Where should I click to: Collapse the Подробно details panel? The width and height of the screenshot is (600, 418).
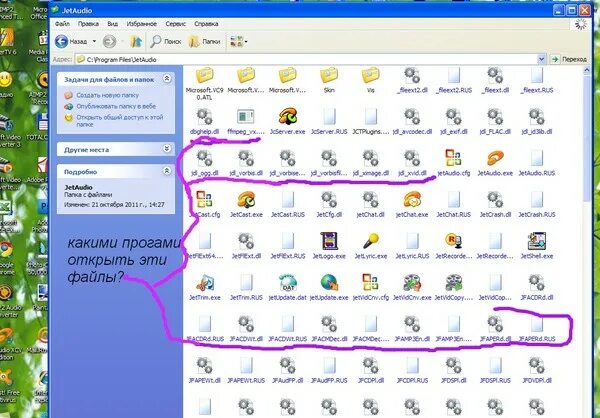(167, 171)
